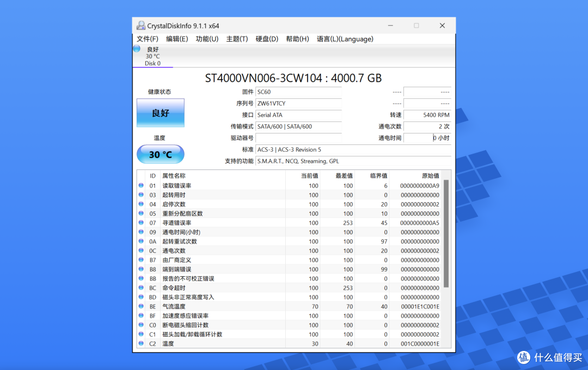Click the 30 °C temperature button

[x=161, y=154]
